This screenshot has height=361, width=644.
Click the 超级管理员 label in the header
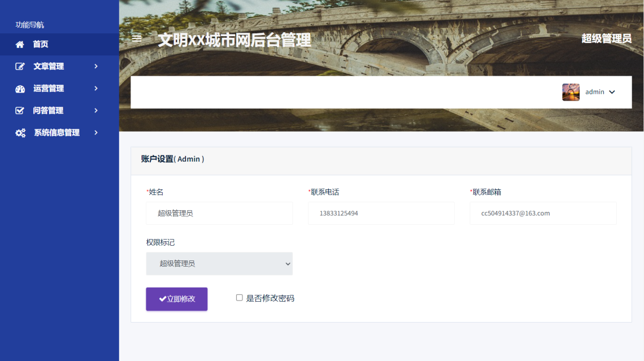click(x=607, y=38)
